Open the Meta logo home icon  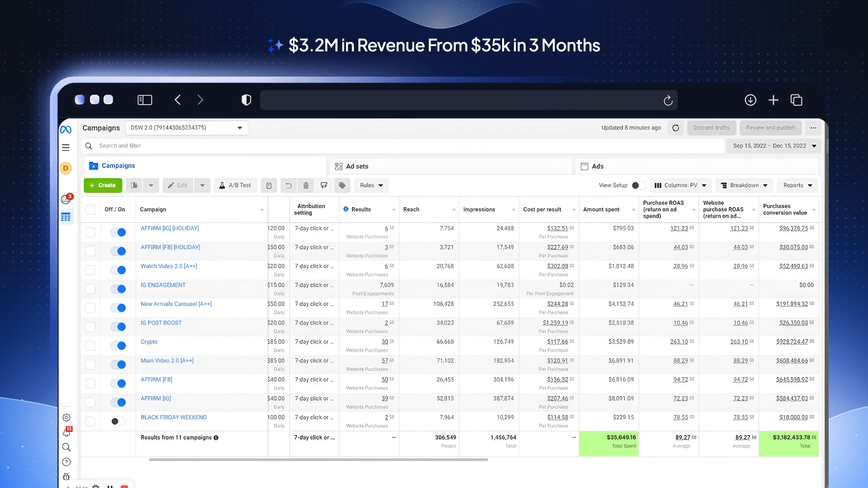[65, 129]
